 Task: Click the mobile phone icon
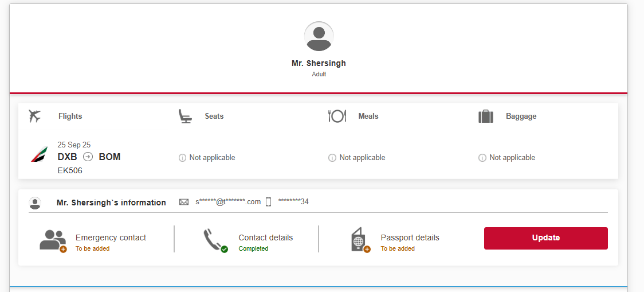269,202
